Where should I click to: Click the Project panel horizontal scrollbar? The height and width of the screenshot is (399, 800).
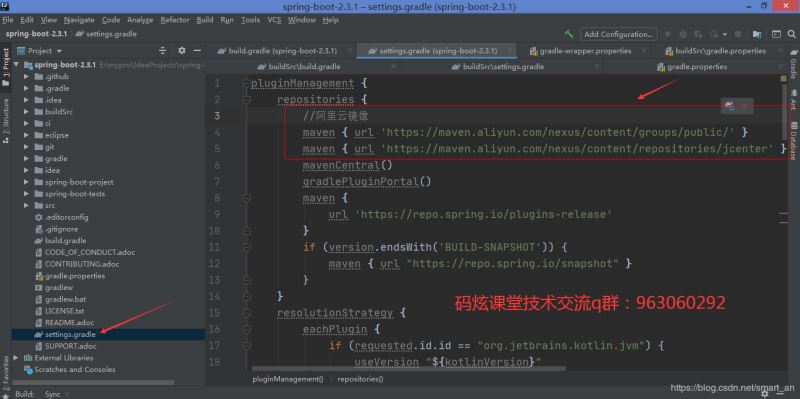click(x=93, y=382)
